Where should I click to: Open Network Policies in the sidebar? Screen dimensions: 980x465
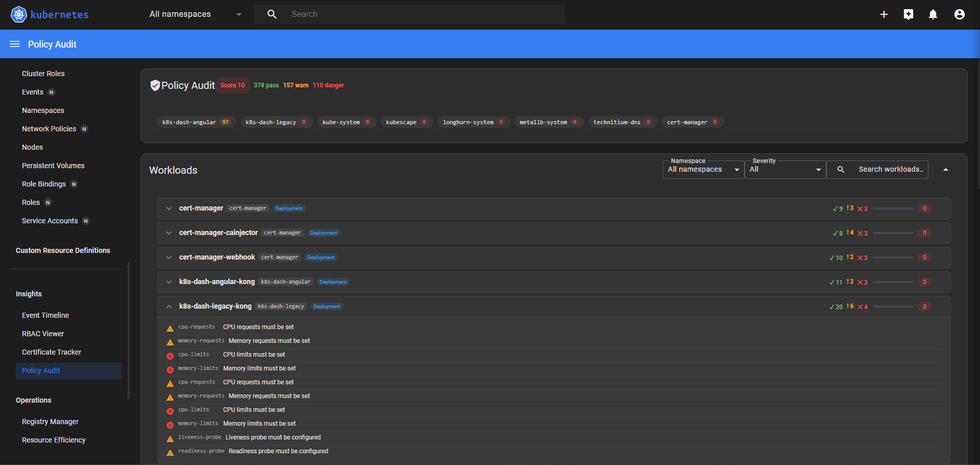(x=49, y=129)
